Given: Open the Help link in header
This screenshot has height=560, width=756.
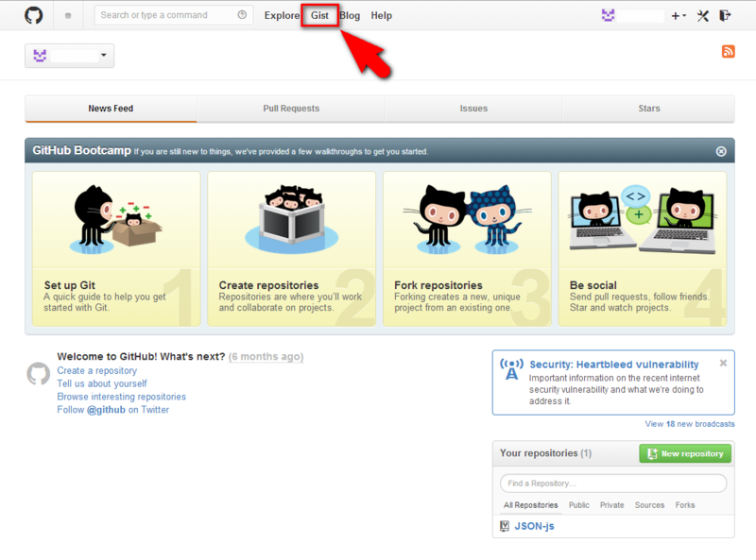Looking at the screenshot, I should (x=382, y=15).
